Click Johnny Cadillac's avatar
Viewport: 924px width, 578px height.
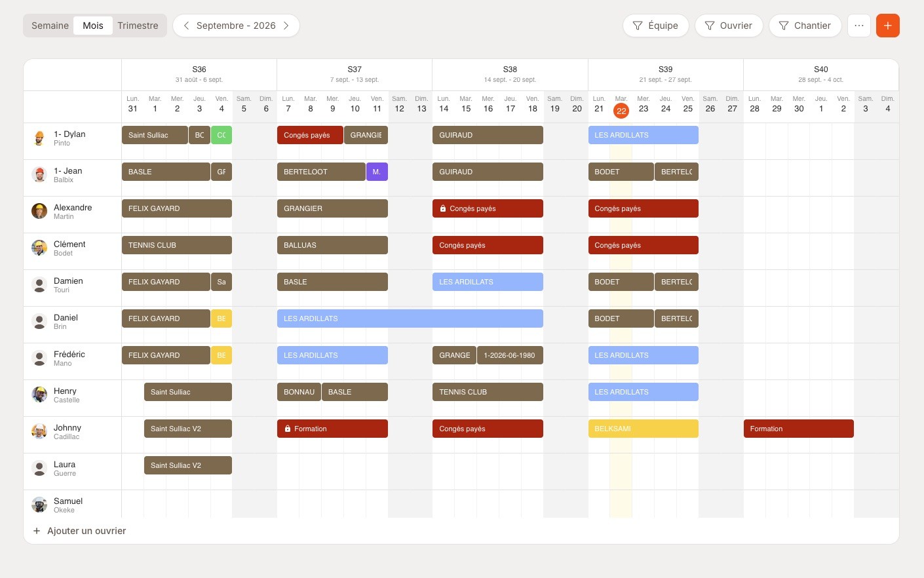(39, 431)
